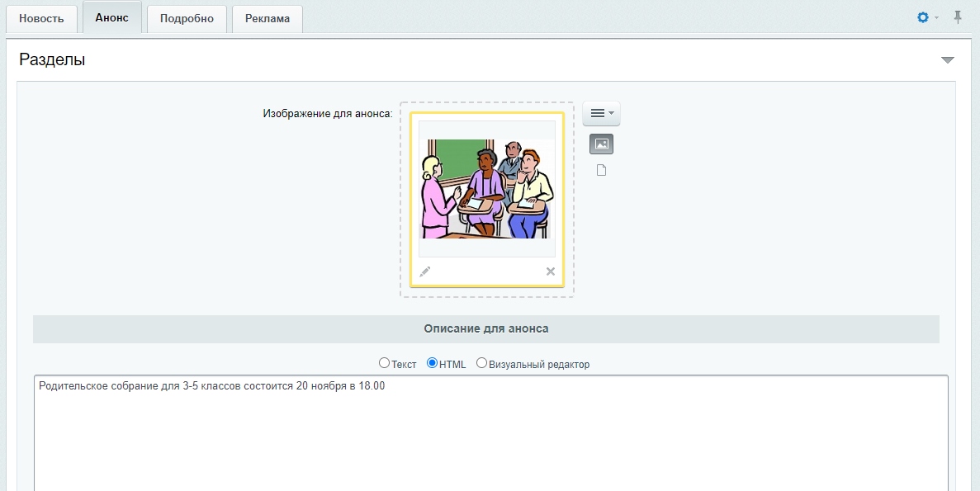This screenshot has width=980, height=491.
Task: Click the classroom meeting preview thumbnail
Action: click(x=487, y=189)
